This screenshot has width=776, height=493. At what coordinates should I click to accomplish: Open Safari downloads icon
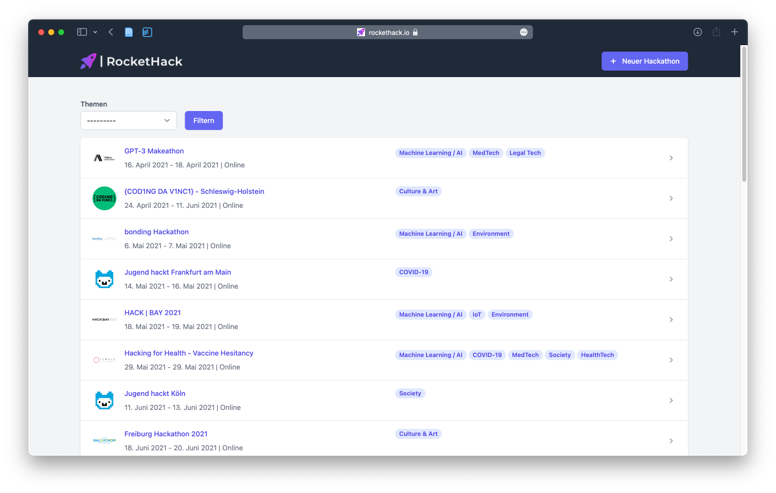tap(697, 32)
